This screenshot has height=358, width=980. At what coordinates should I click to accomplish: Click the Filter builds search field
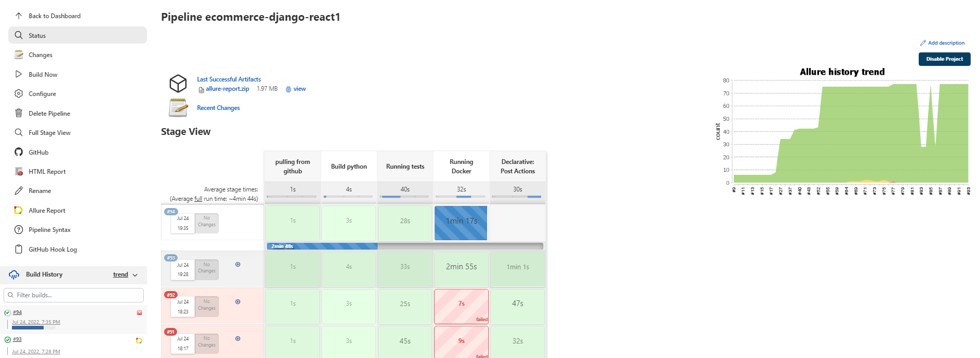coord(73,295)
